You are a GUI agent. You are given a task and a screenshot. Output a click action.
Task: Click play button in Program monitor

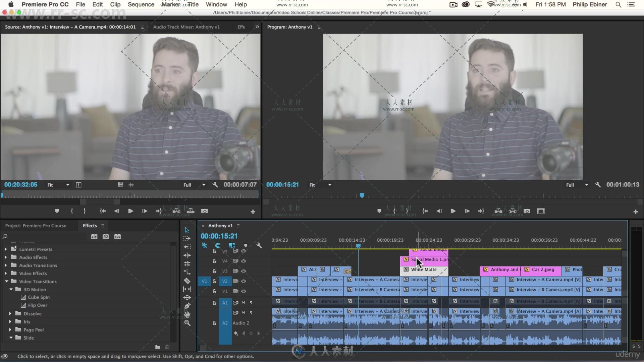(453, 211)
